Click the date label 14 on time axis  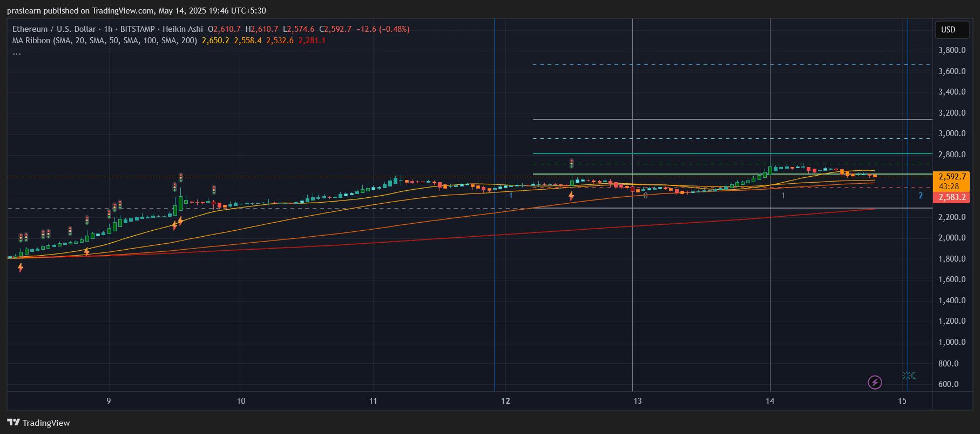point(770,401)
